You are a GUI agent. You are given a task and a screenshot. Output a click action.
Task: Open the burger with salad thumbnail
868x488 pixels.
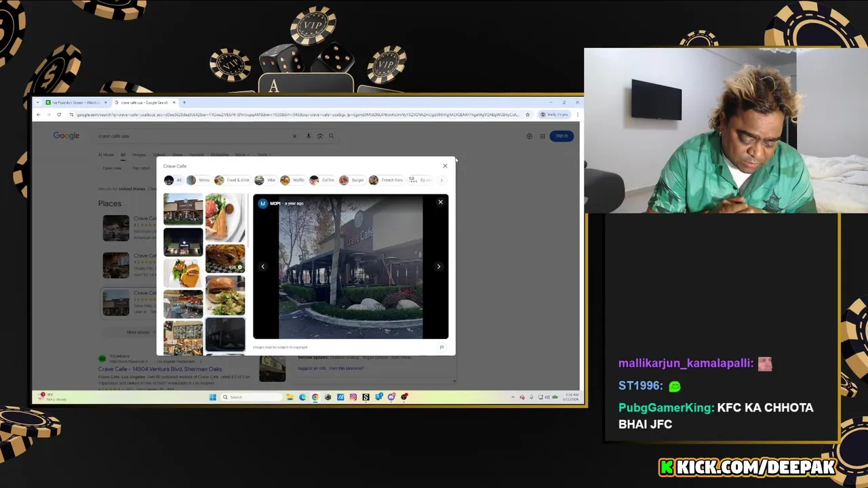[225, 296]
